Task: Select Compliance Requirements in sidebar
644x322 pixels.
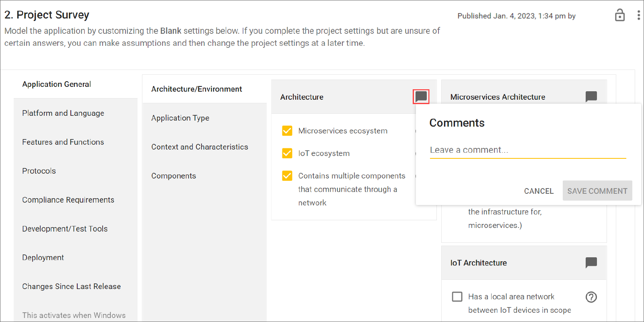Action: pyautogui.click(x=68, y=200)
